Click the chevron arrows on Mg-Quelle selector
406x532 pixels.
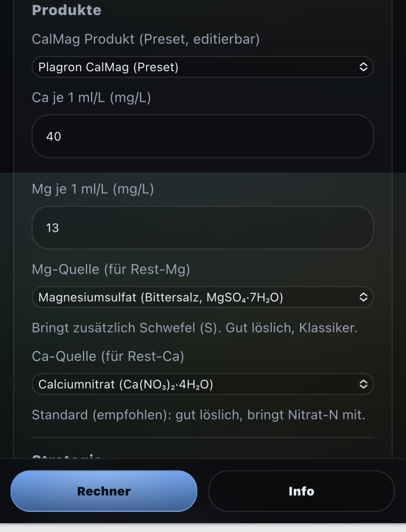pyautogui.click(x=363, y=297)
